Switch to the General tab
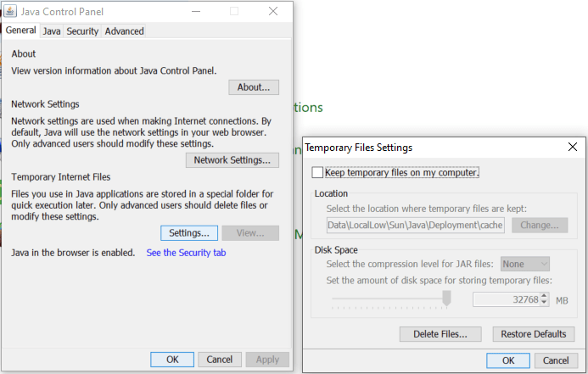588x374 pixels. pyautogui.click(x=20, y=31)
